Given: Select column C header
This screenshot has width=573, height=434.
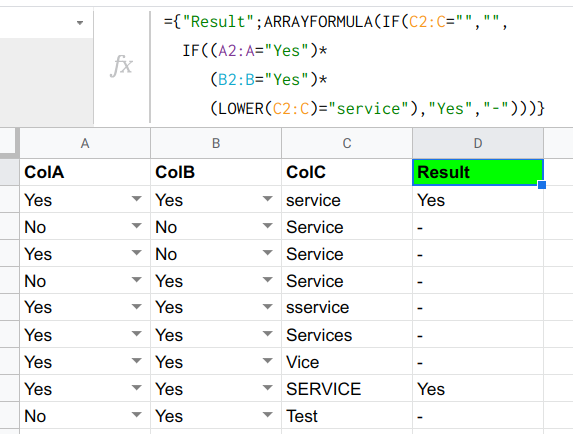Looking at the screenshot, I should click(347, 143).
